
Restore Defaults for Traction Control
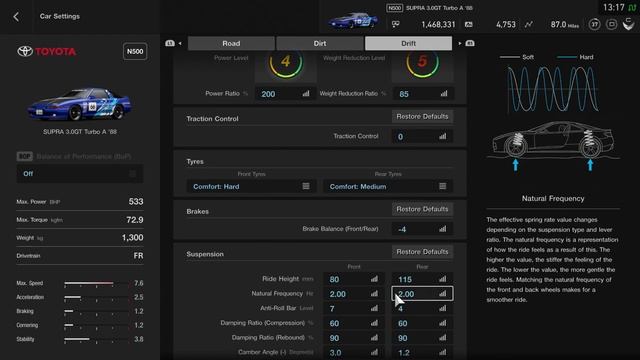(x=422, y=117)
